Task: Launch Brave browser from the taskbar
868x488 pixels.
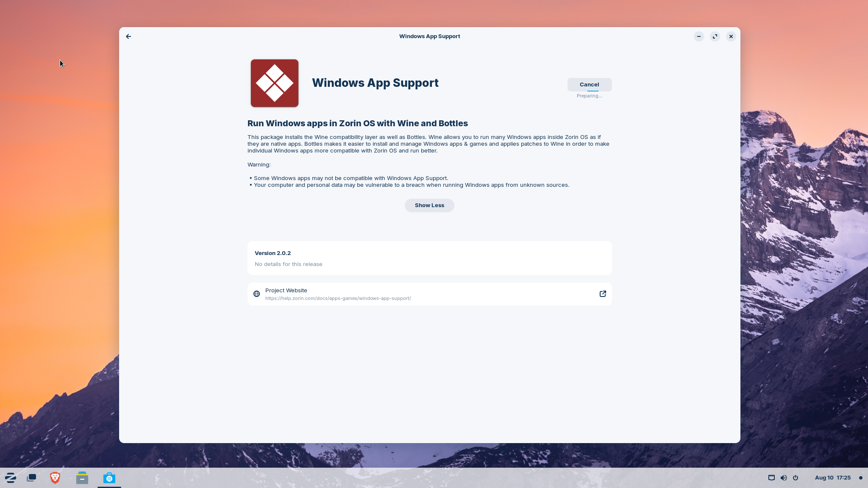Action: [x=55, y=477]
